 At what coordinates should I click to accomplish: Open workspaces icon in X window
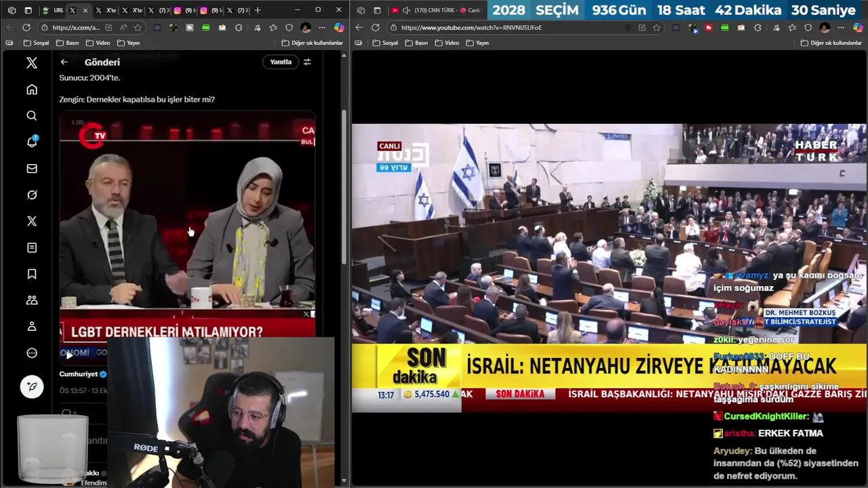click(x=12, y=10)
